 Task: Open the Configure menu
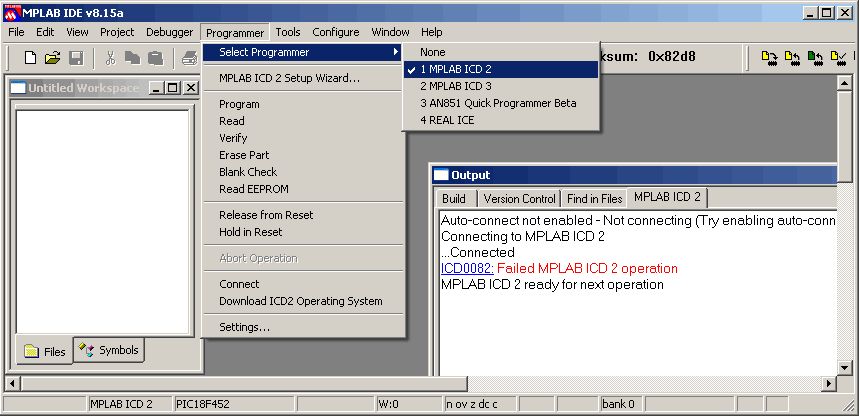336,32
